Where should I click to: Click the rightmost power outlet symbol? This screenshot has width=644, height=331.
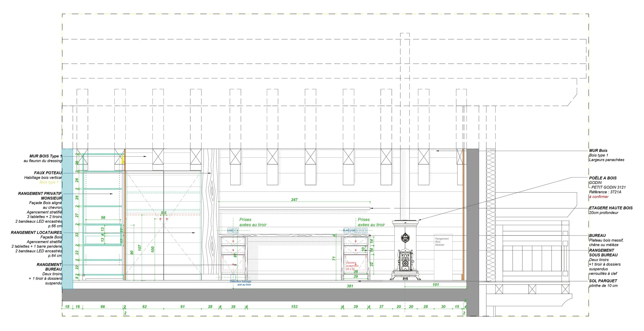(x=365, y=230)
